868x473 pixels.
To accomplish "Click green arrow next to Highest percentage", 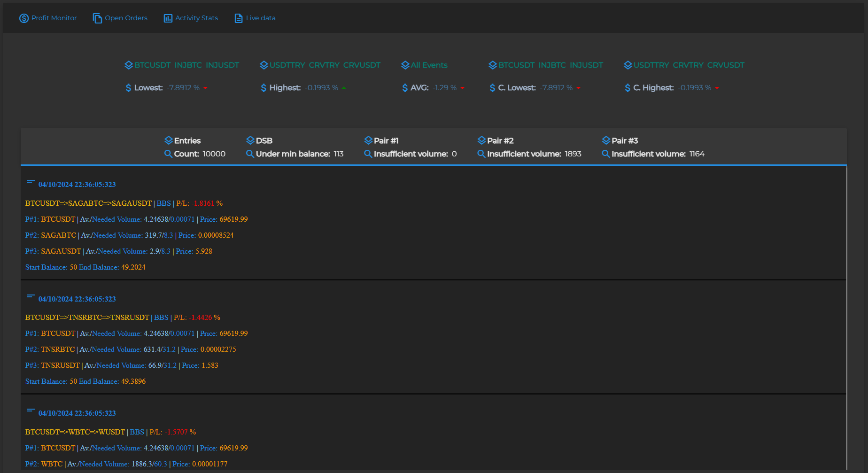I will [x=344, y=88].
